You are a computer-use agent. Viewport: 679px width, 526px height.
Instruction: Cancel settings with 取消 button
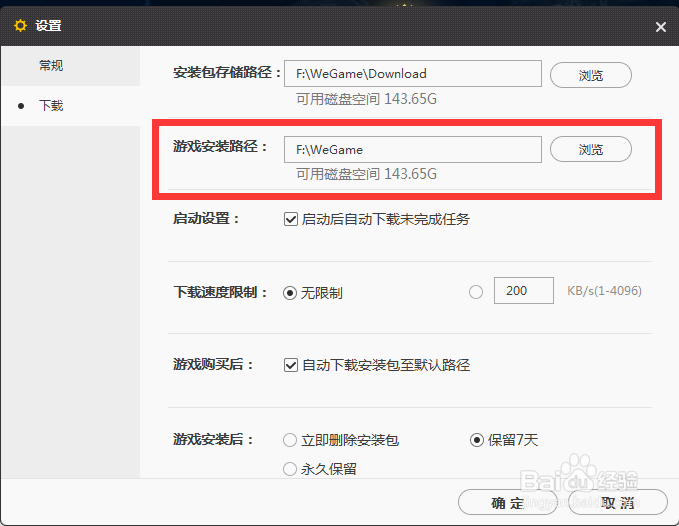[618, 503]
